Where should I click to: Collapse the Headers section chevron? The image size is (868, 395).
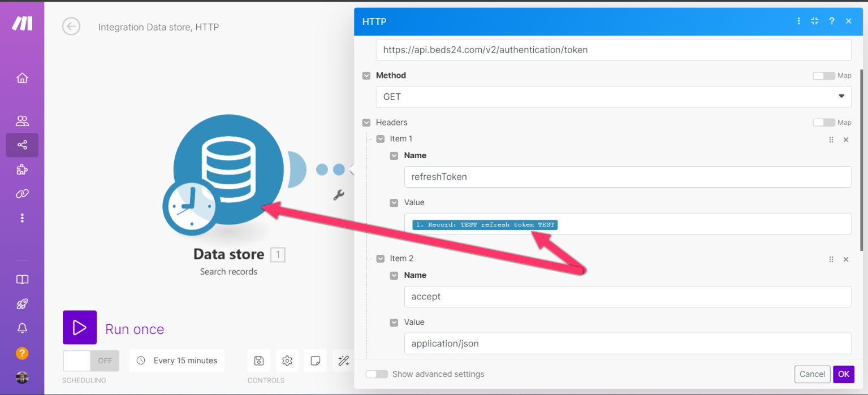click(366, 122)
